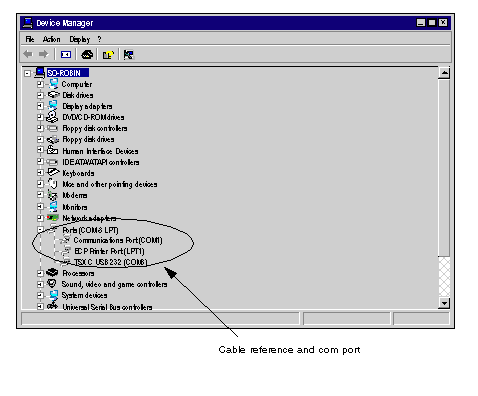This screenshot has width=478, height=396.
Task: Expand the Display adapters category
Action: [40, 106]
